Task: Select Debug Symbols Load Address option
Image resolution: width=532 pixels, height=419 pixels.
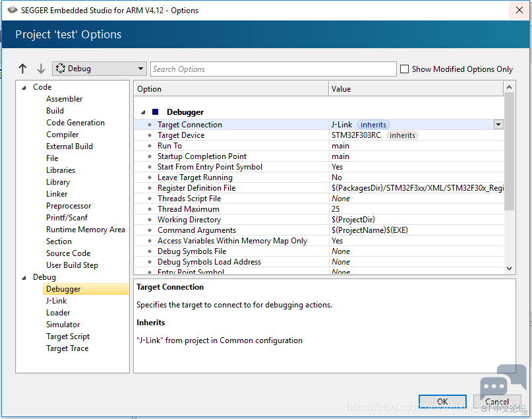Action: (x=319, y=261)
